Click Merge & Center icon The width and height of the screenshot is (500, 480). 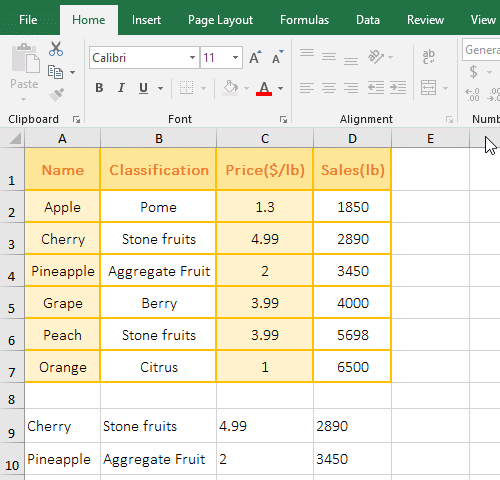(428, 88)
